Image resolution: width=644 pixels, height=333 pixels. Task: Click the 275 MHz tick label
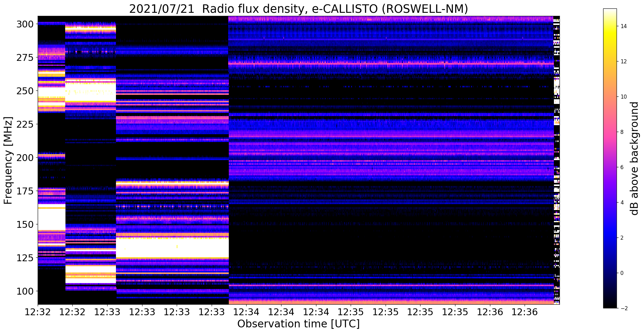[26, 57]
